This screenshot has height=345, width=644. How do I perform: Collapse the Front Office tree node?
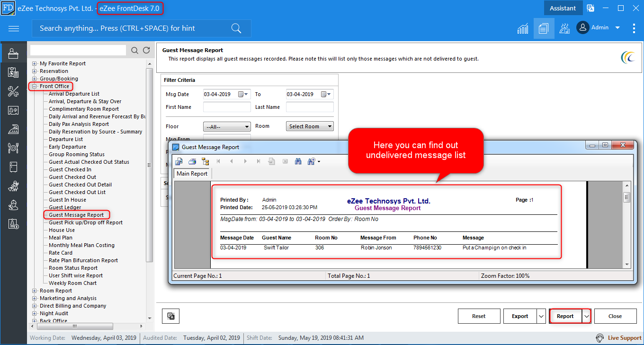(x=35, y=86)
